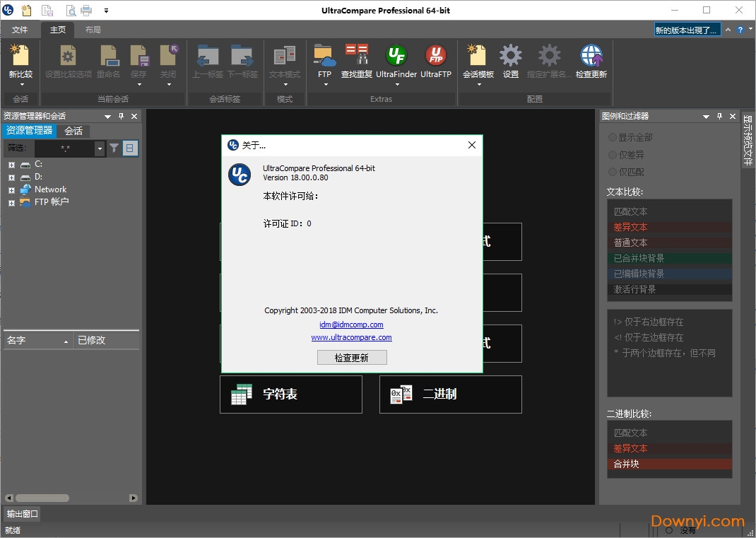Viewport: 756px width, 538px height.
Task: Expand the C: drive in explorer tree
Action: coord(10,164)
